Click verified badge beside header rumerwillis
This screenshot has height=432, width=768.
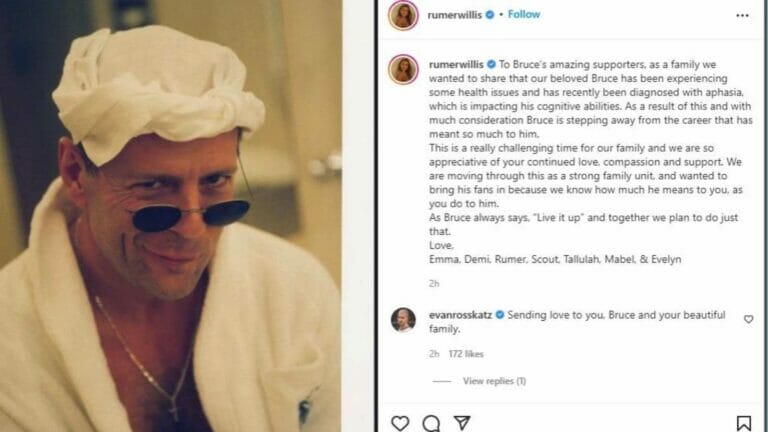(490, 15)
